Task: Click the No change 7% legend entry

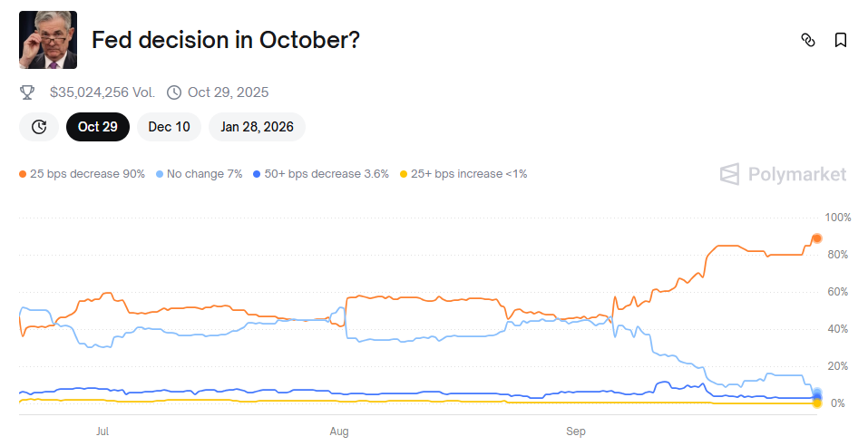Action: point(200,174)
